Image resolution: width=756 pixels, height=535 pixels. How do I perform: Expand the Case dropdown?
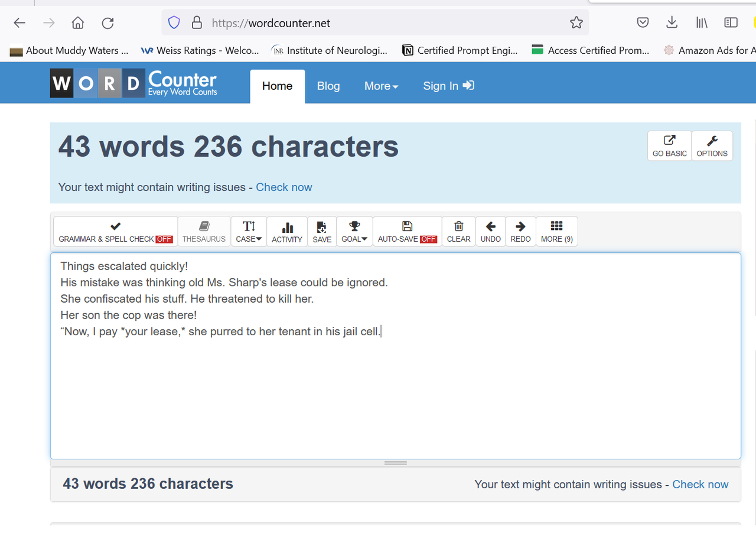pos(249,231)
